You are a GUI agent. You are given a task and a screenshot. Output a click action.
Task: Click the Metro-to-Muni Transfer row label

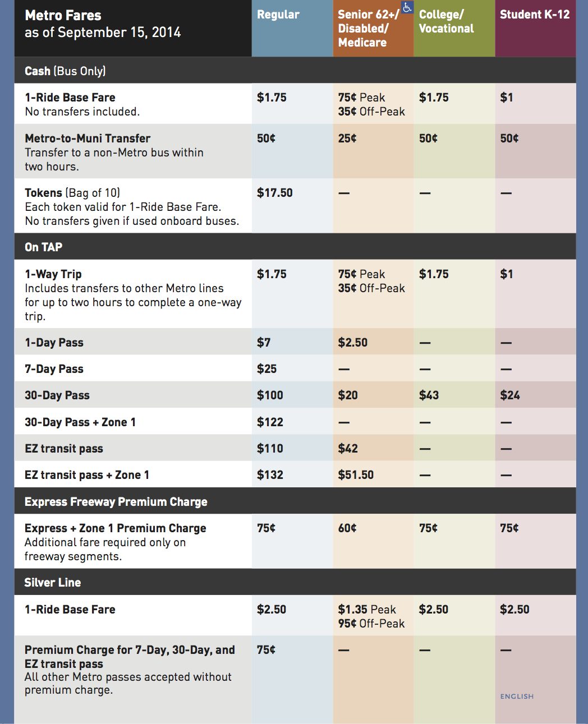[x=88, y=139]
